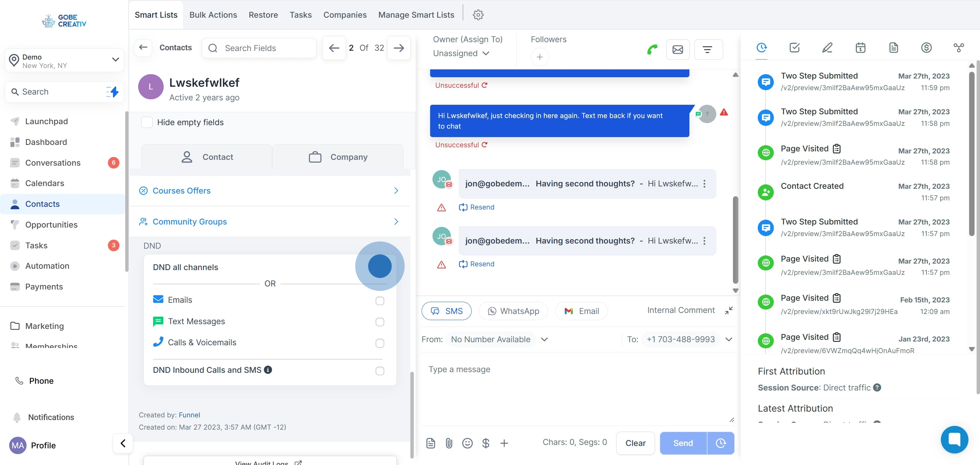Open the calendar appointments icon in right panel

coord(860,48)
